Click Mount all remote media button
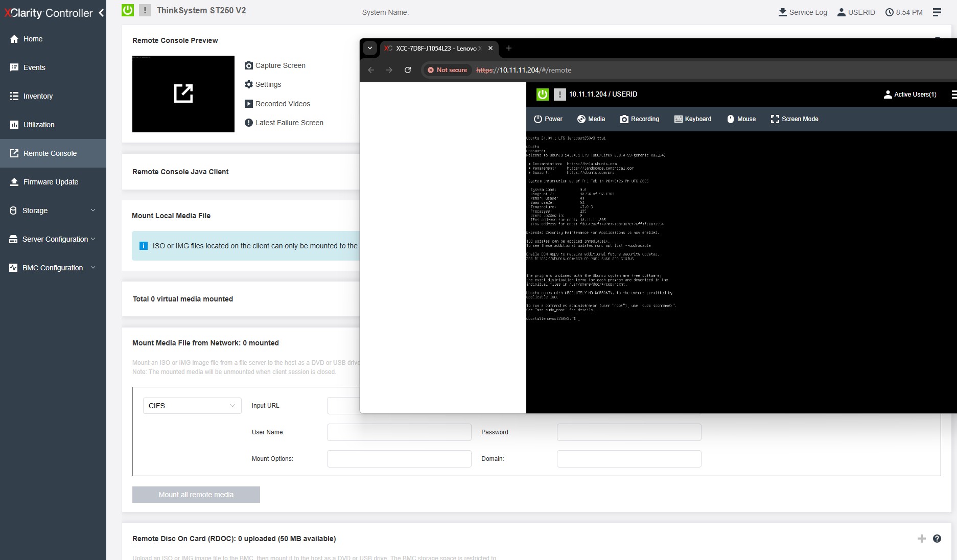The height and width of the screenshot is (560, 957). (x=196, y=495)
